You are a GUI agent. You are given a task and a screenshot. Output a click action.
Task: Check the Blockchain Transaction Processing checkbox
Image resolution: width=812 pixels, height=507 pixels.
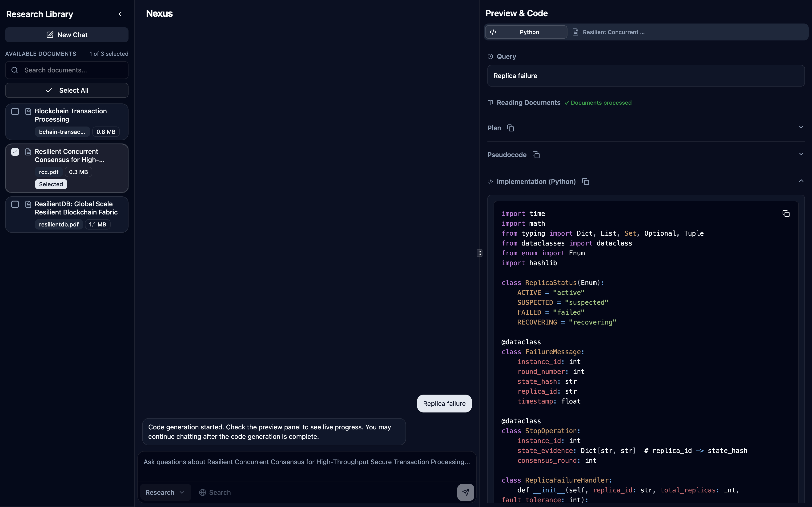click(15, 111)
